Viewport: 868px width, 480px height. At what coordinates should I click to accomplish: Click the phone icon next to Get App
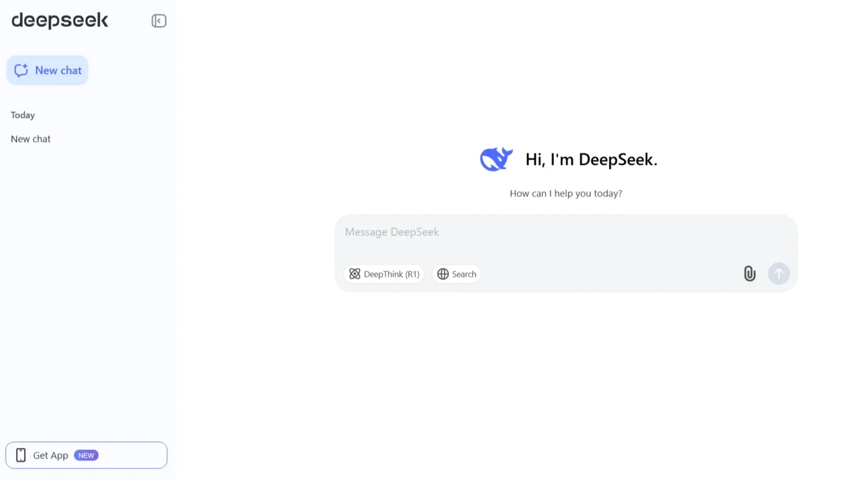(x=20, y=455)
